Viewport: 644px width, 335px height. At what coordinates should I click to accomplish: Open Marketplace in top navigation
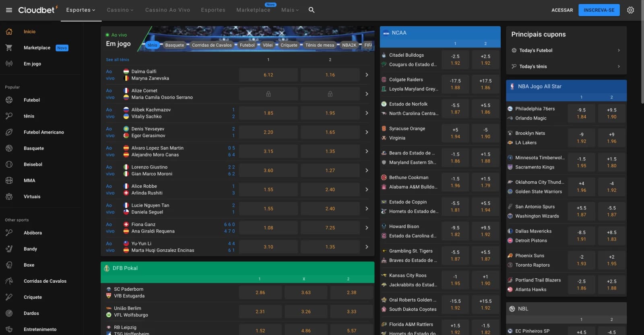pyautogui.click(x=253, y=10)
